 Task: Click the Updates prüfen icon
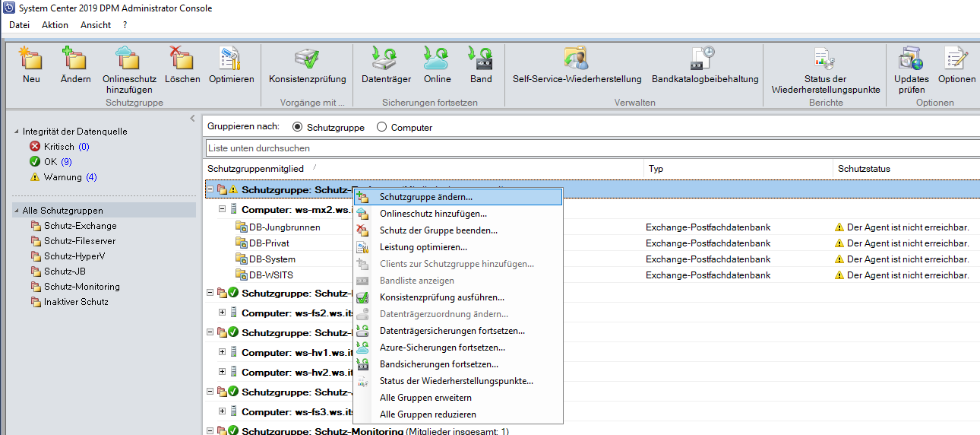pos(911,59)
